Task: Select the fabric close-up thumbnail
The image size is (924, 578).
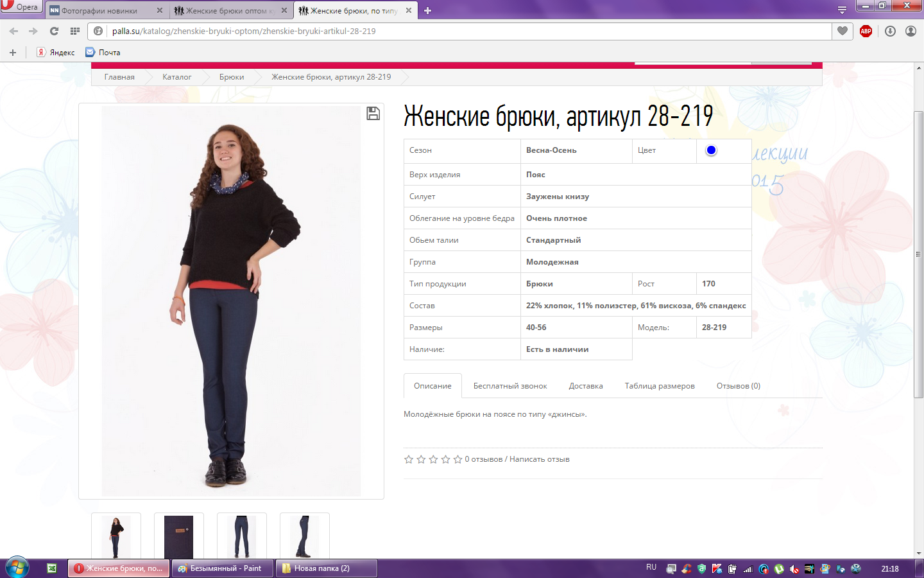Action: [x=179, y=536]
